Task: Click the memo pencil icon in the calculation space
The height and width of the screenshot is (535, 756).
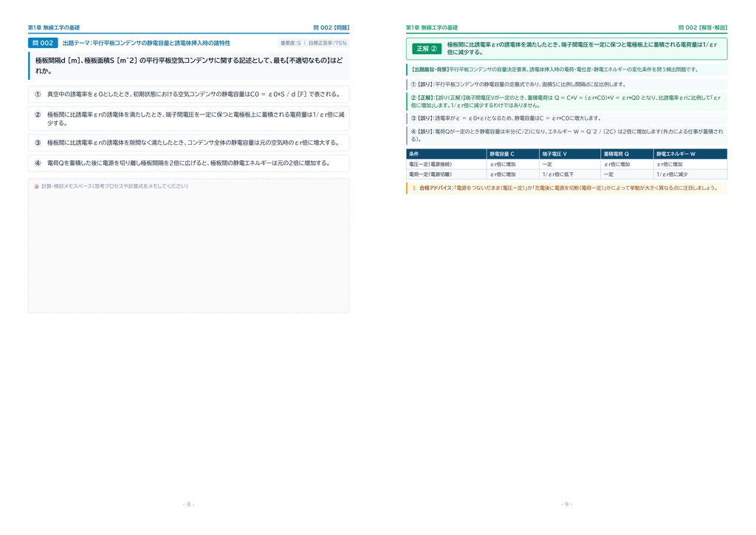Action: (x=37, y=186)
